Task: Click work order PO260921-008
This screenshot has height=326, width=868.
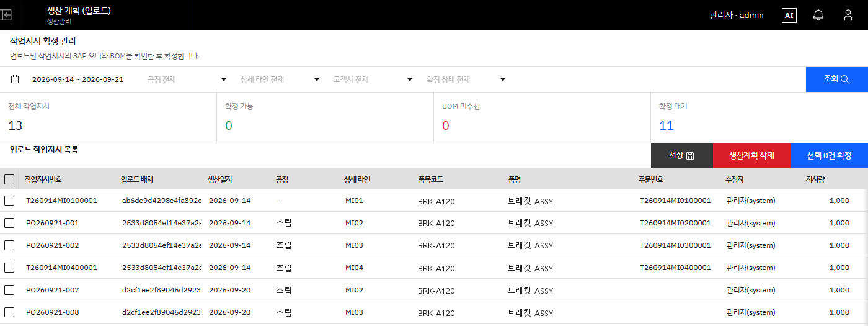Action: [52, 312]
